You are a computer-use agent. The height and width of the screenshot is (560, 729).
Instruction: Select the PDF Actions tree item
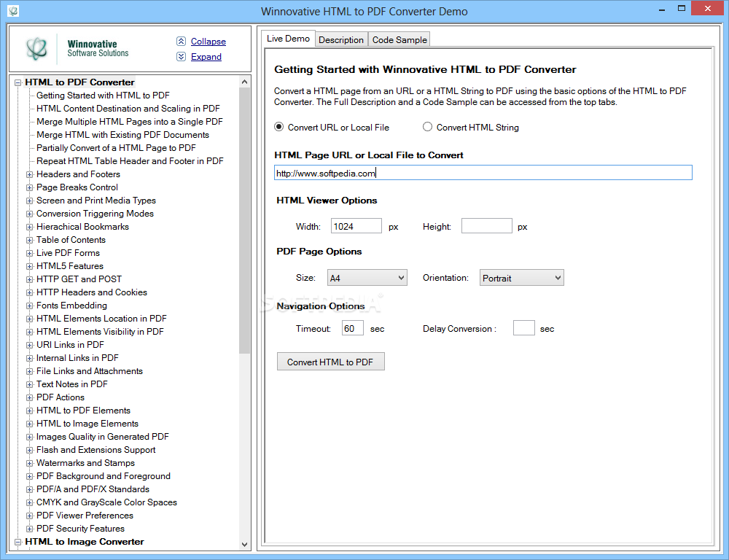tap(61, 397)
